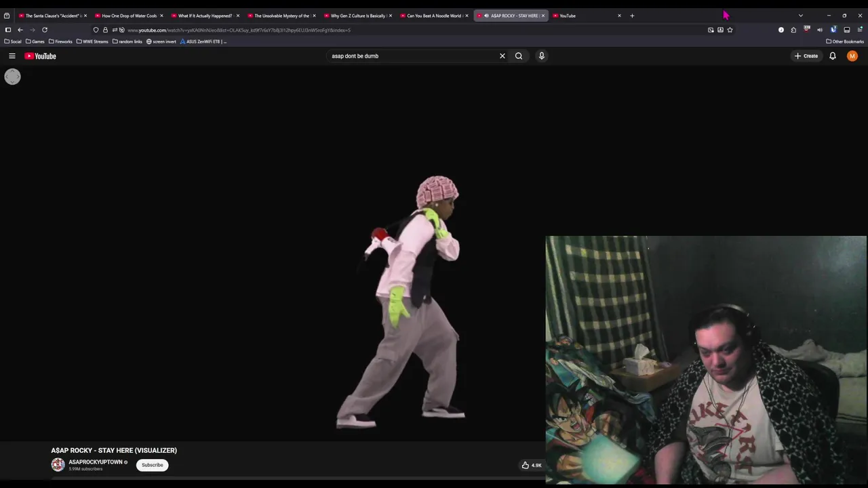Click the magnifier search button
This screenshot has width=868, height=488.
pos(519,56)
